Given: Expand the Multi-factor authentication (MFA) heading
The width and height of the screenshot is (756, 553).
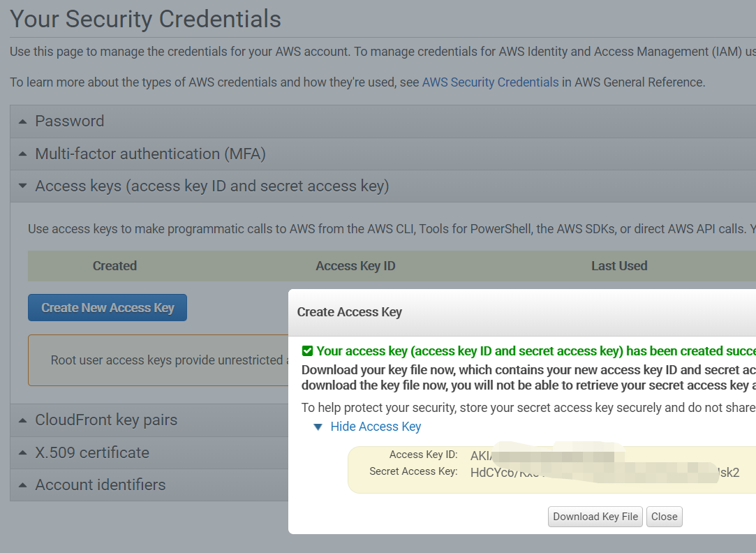Looking at the screenshot, I should coord(150,154).
